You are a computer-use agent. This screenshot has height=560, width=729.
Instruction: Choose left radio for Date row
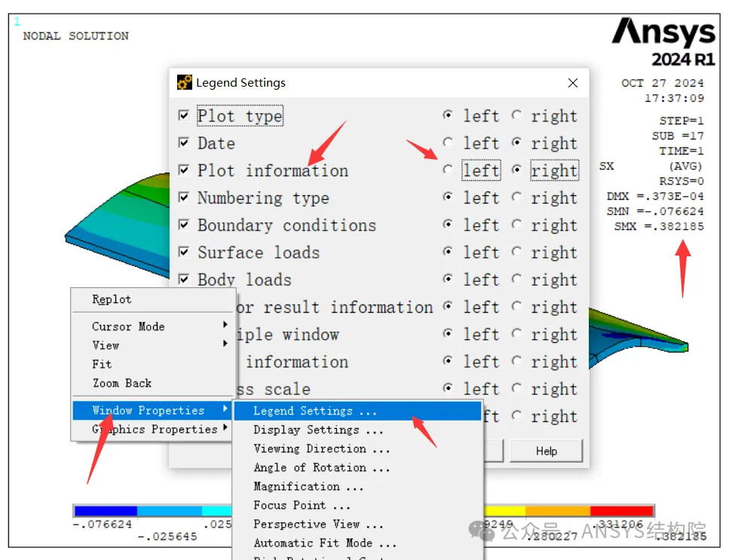449,143
